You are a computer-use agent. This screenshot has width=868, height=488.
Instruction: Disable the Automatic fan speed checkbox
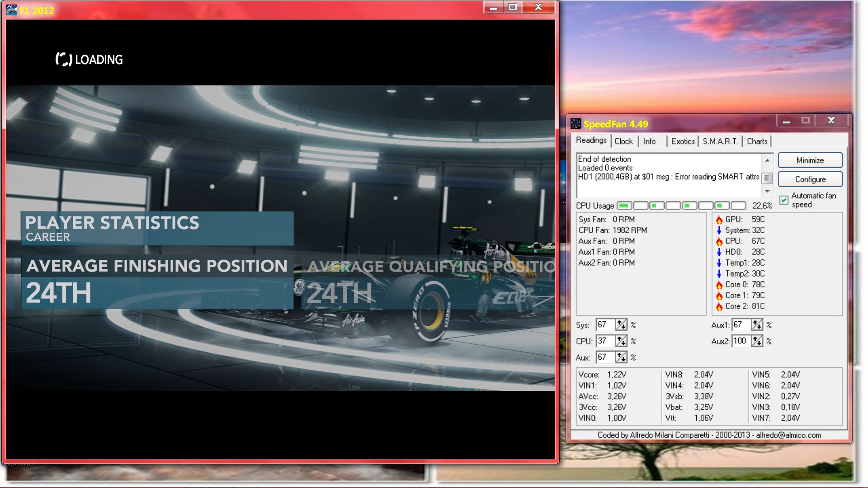tap(784, 200)
